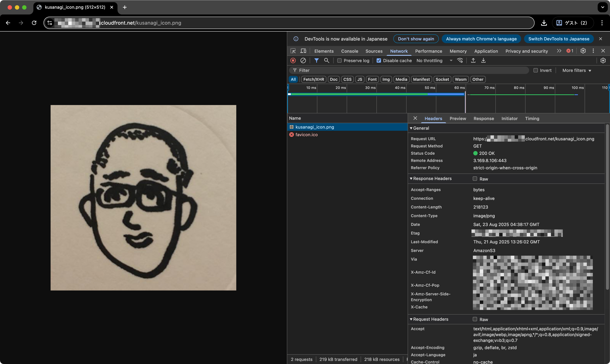Close the request details pane
610x364 pixels.
coord(415,118)
